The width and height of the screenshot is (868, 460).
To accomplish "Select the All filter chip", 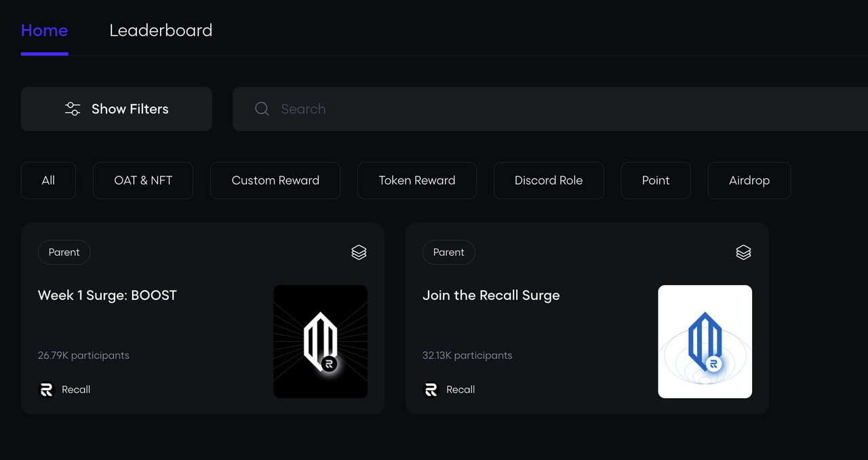I will [48, 180].
